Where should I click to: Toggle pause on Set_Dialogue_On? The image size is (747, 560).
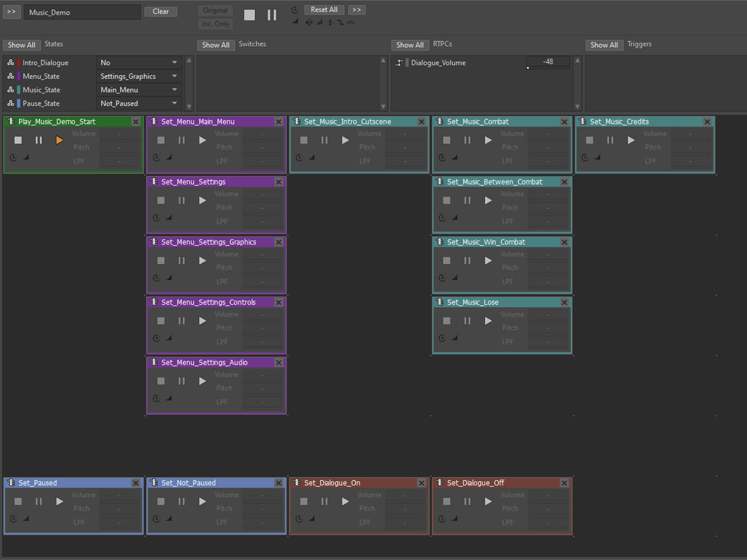(324, 501)
